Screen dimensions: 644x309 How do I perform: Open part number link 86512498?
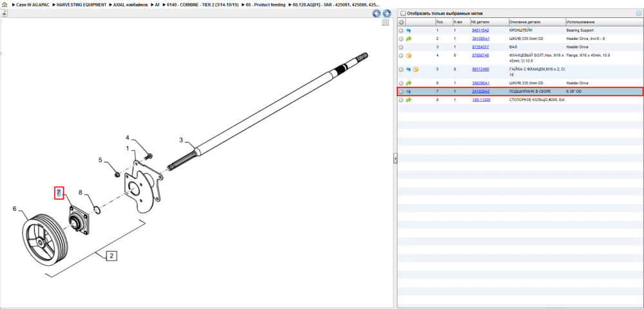[x=480, y=70]
